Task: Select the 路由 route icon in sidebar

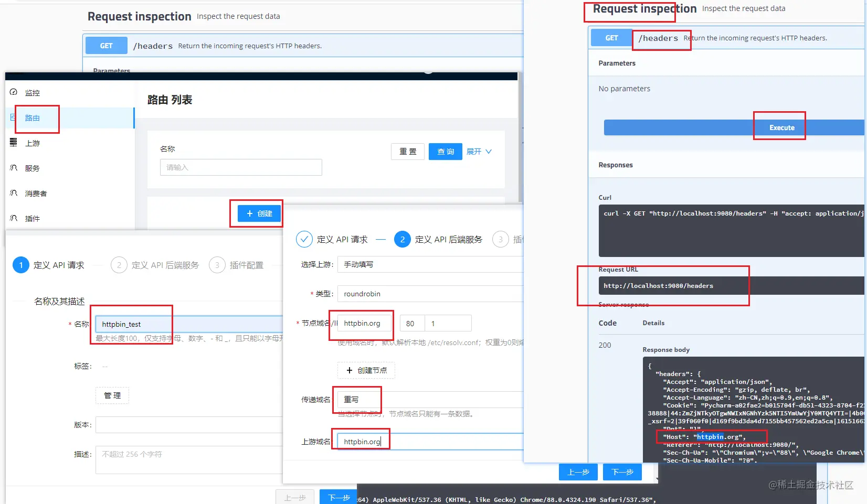Action: (14, 117)
